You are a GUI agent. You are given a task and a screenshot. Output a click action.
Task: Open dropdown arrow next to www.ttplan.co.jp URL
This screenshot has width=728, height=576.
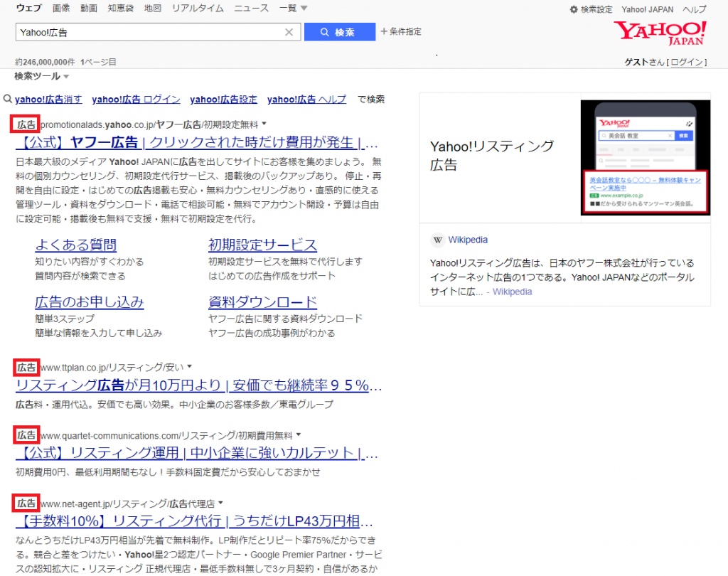[189, 366]
